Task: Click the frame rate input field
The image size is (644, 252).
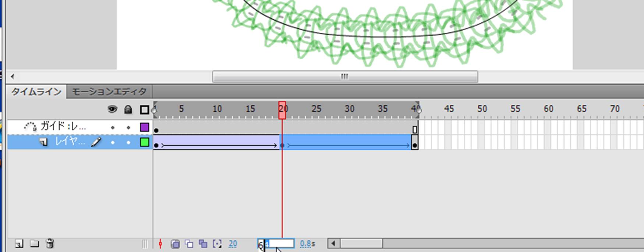Action: [276, 244]
